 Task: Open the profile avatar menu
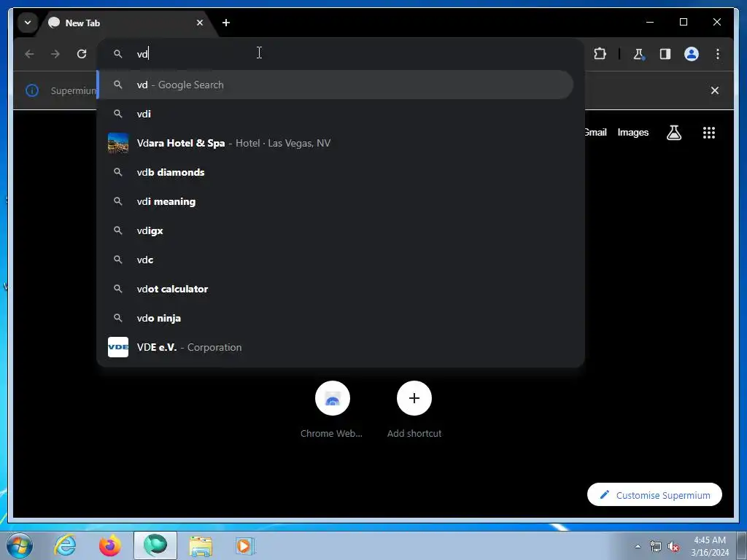click(692, 54)
